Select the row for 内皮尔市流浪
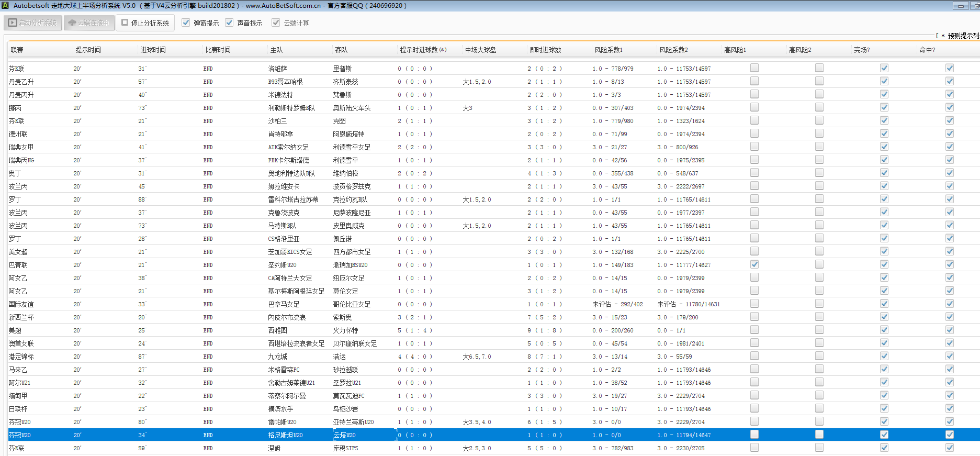The height and width of the screenshot is (456, 980). pyautogui.click(x=287, y=317)
